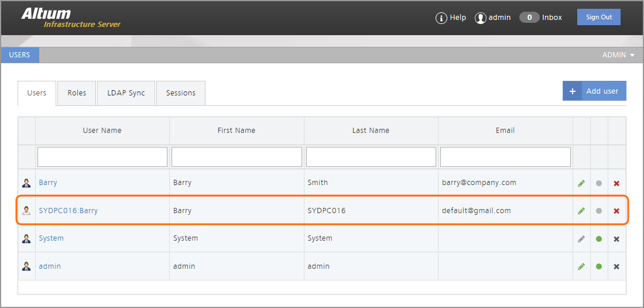Screen dimensions: 644x308
Task: Switch to the Roles tab
Action: [x=77, y=93]
